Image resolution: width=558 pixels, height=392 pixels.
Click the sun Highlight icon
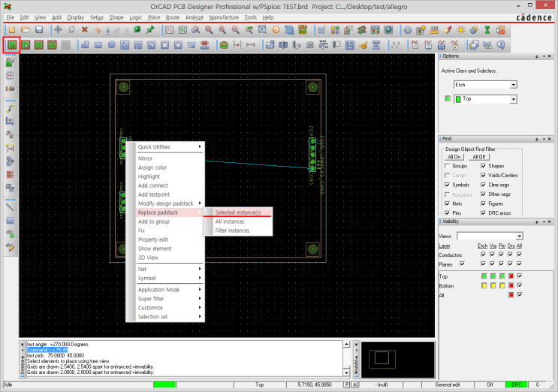[461, 30]
